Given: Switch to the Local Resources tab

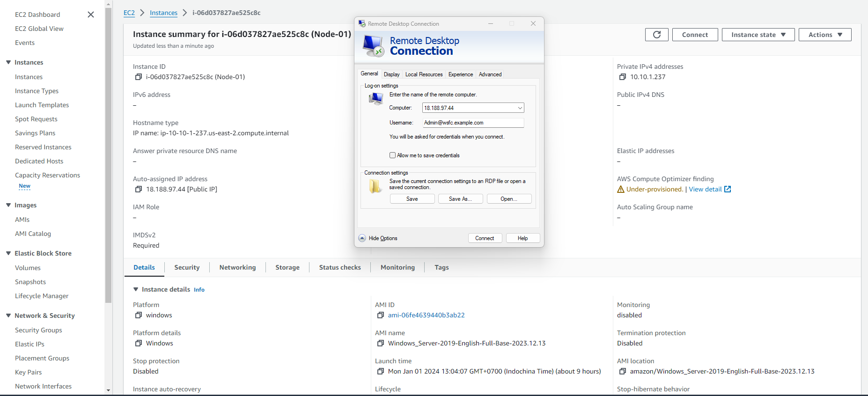Looking at the screenshot, I should [x=424, y=74].
